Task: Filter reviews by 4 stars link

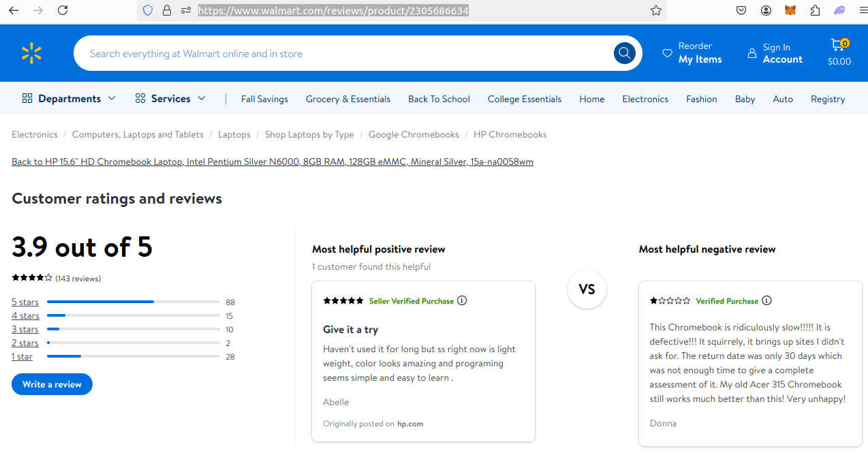Action: (x=25, y=315)
